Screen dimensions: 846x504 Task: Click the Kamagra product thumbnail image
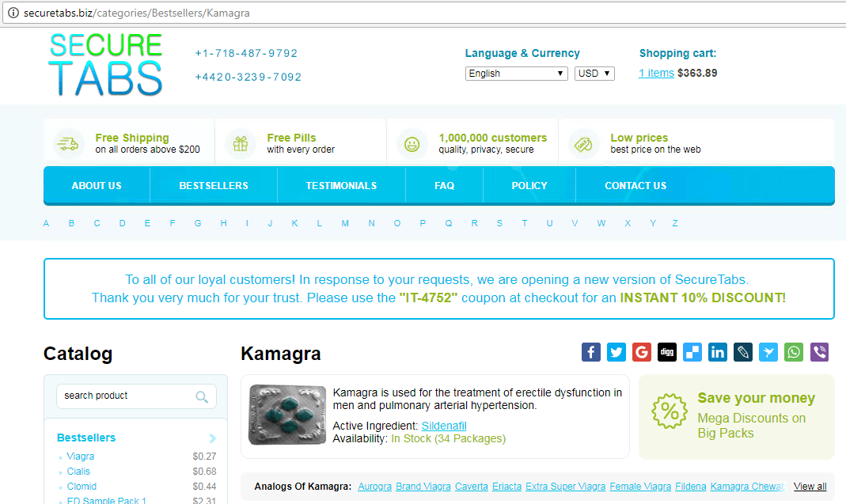click(287, 415)
